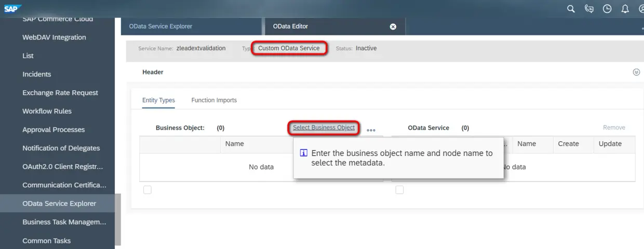Click the Select Business Object link
The width and height of the screenshot is (644, 249).
[x=324, y=128]
